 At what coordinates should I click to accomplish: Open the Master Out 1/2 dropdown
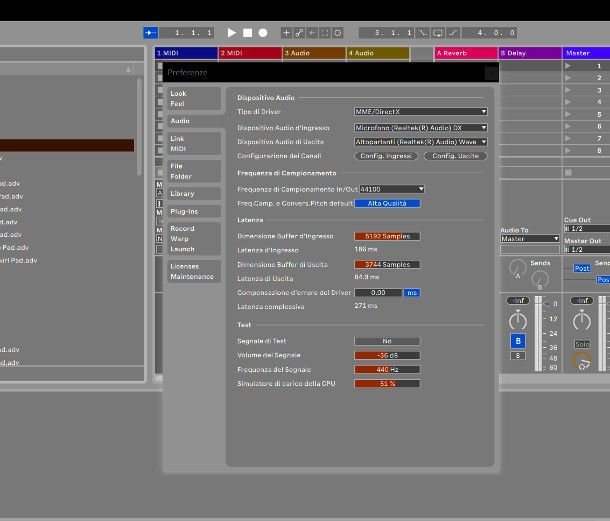(587, 249)
